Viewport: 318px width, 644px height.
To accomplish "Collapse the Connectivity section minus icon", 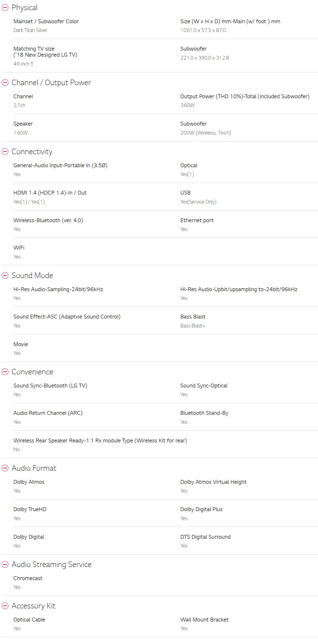I will tap(5, 152).
